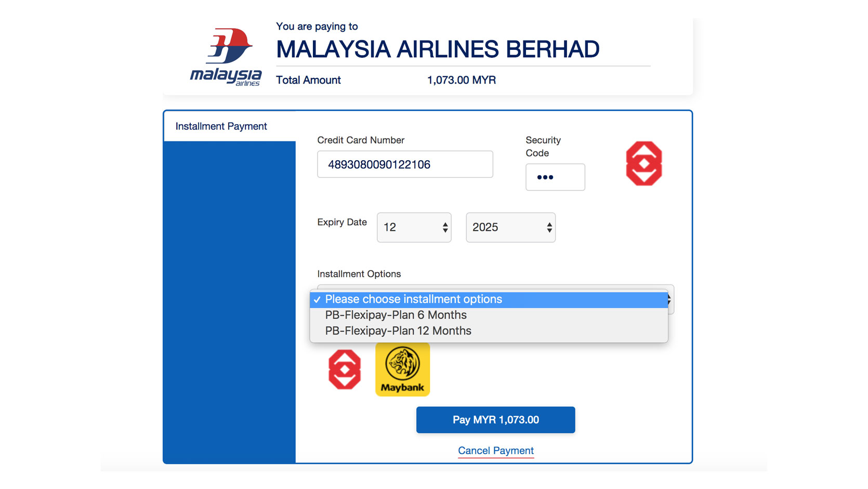Click the installment options dropdown arrow edge
Screen dimensions: 868x489
click(671, 300)
